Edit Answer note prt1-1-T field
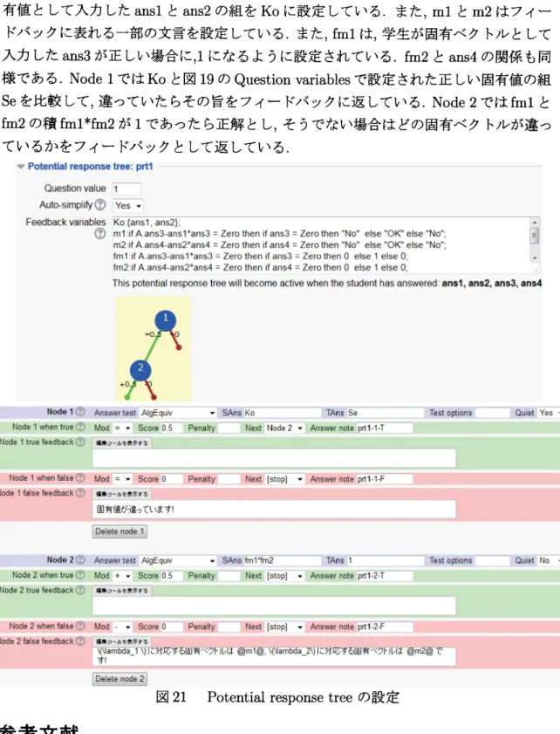The height and width of the screenshot is (734, 560). 385,428
